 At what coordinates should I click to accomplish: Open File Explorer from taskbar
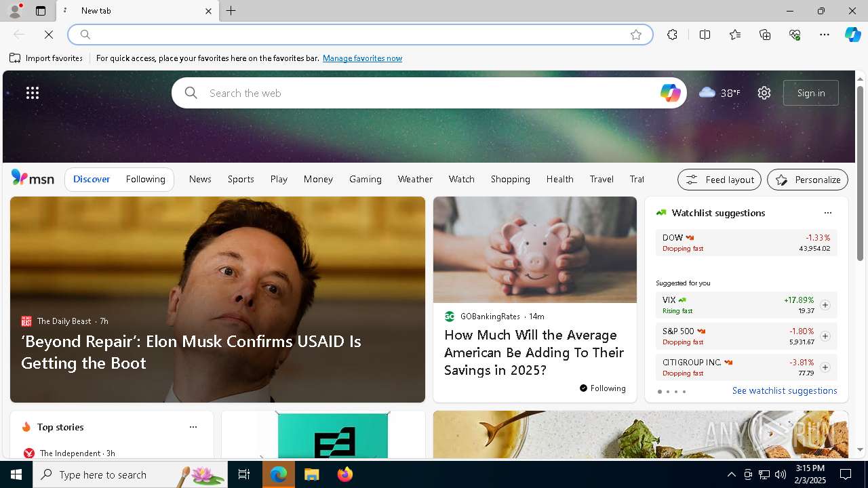tap(311, 474)
